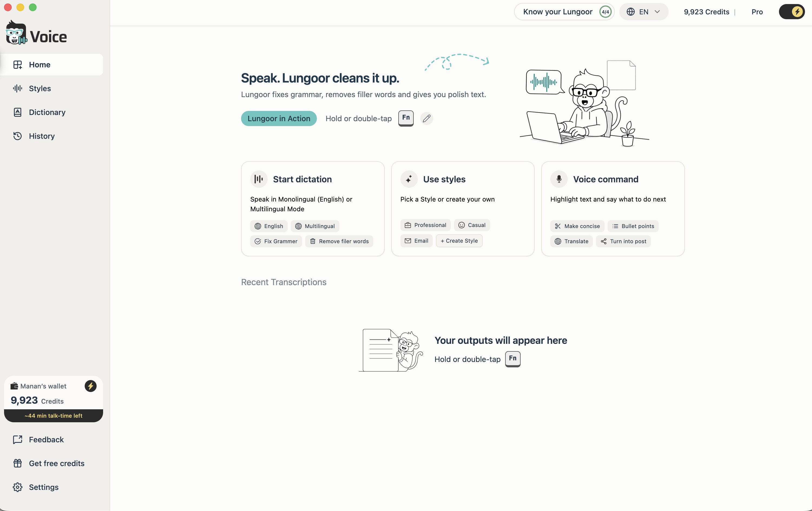Screen dimensions: 812x511
Task: Click the Fix Grammer chip
Action: [276, 241]
